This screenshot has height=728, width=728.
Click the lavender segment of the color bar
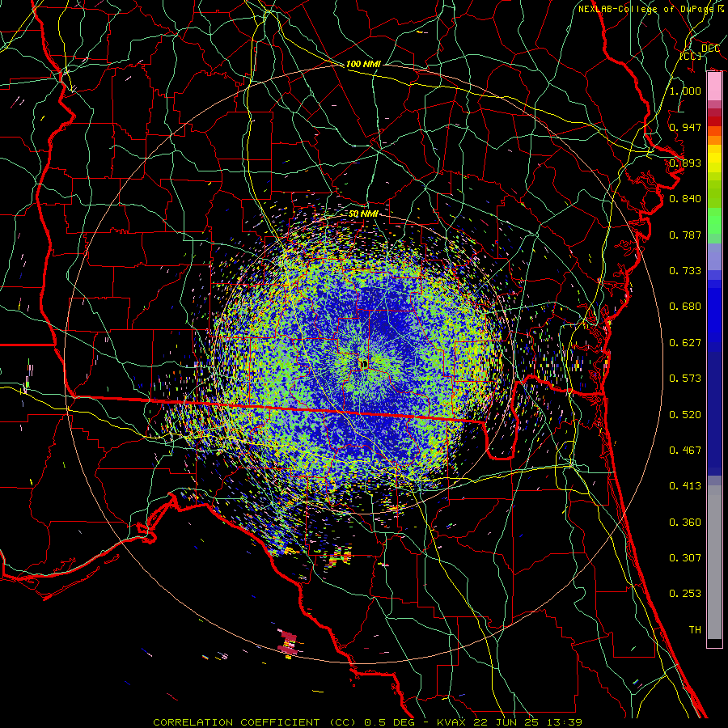[714, 257]
